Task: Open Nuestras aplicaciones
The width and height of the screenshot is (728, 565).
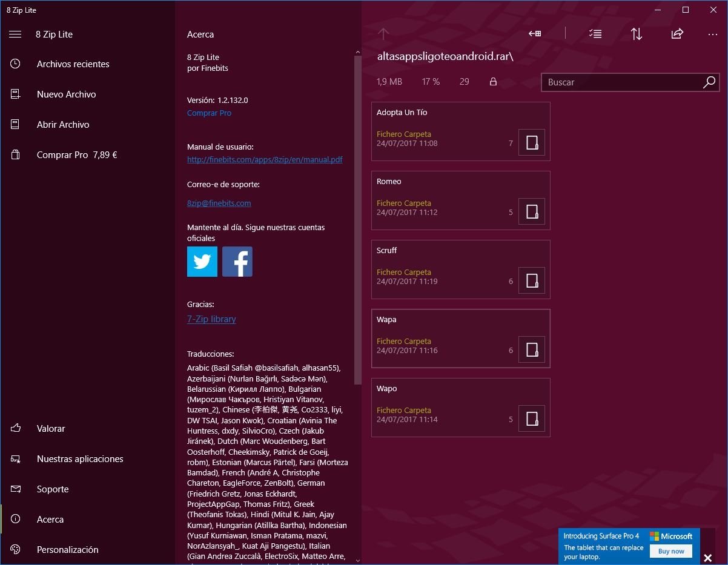Action: click(88, 459)
